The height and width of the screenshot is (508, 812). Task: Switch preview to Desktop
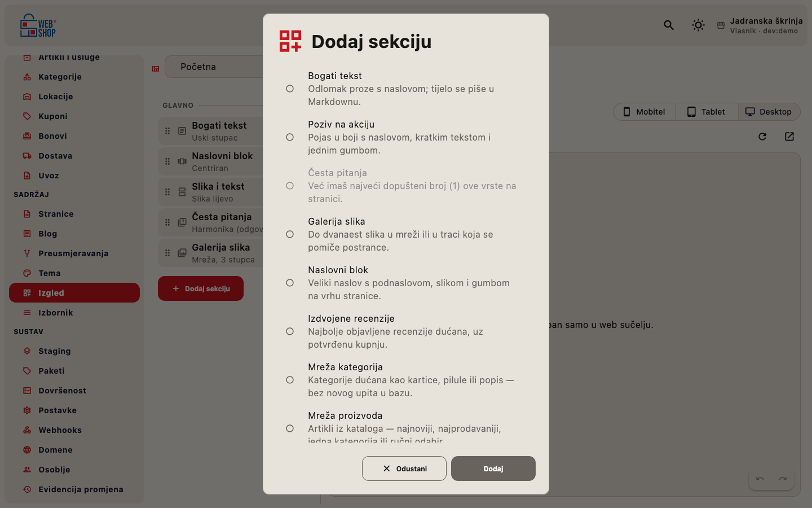pyautogui.click(x=769, y=112)
